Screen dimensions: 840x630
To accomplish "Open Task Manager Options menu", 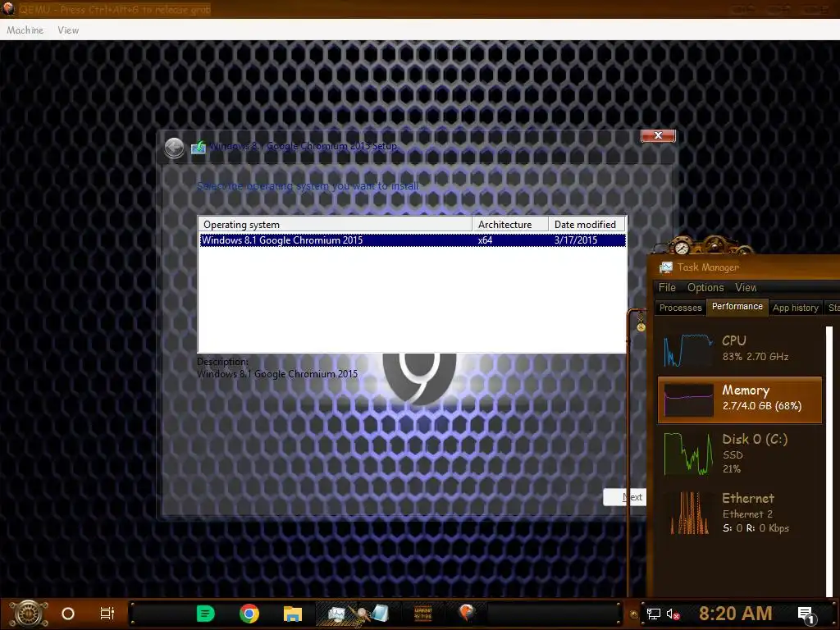I will click(705, 288).
